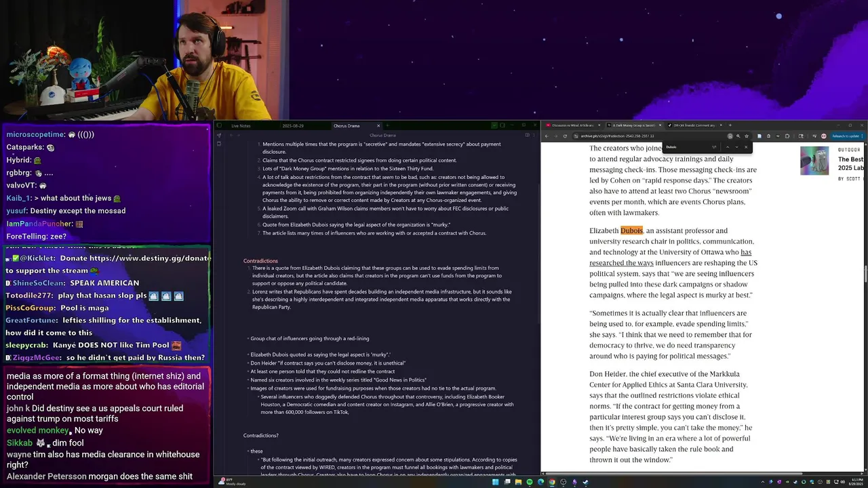Click the archive.ph address bar

tap(651, 136)
